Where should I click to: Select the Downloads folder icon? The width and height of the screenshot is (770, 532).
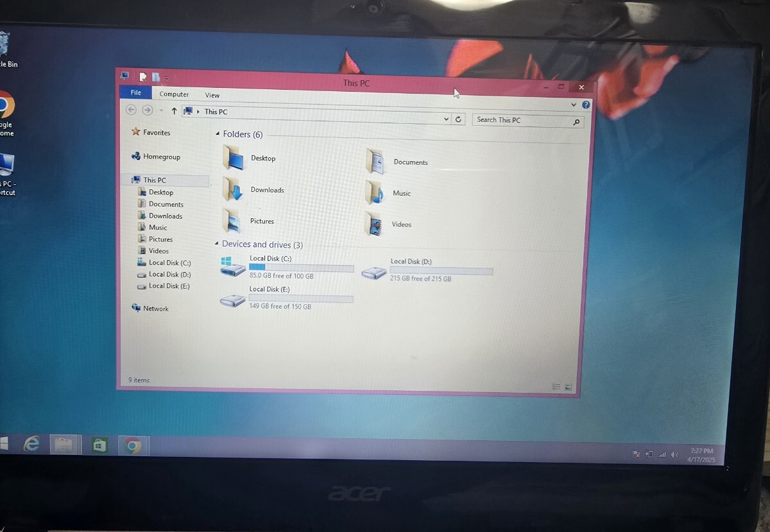pyautogui.click(x=232, y=189)
